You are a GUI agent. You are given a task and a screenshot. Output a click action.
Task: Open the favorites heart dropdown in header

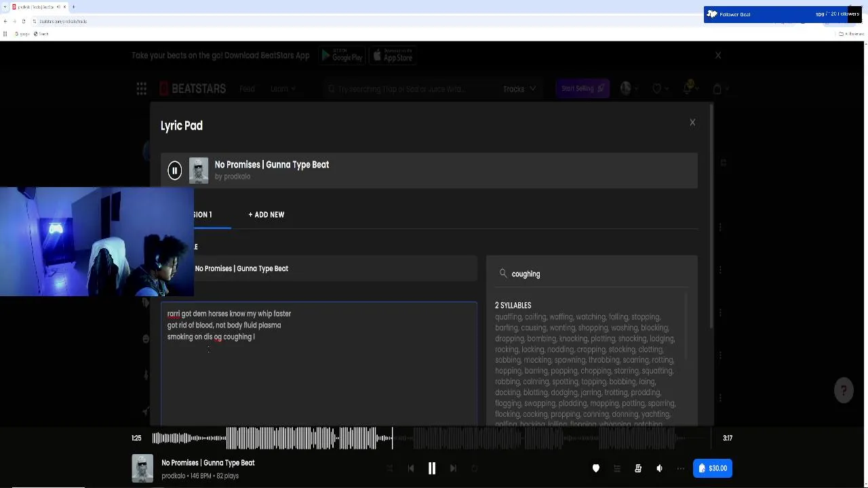coord(660,89)
